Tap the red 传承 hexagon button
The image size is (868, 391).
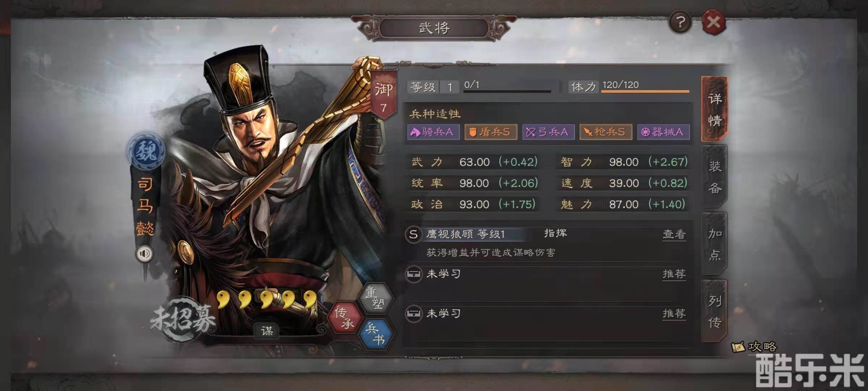coord(345,317)
